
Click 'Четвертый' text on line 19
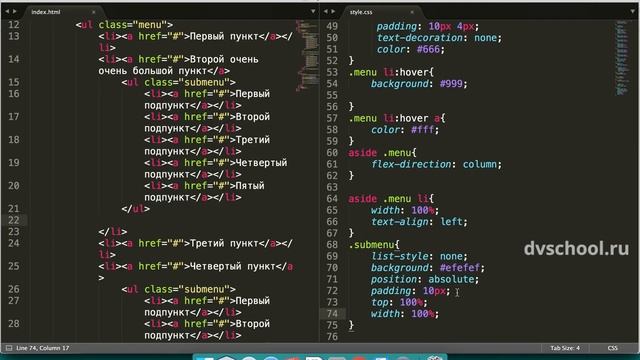point(261,163)
